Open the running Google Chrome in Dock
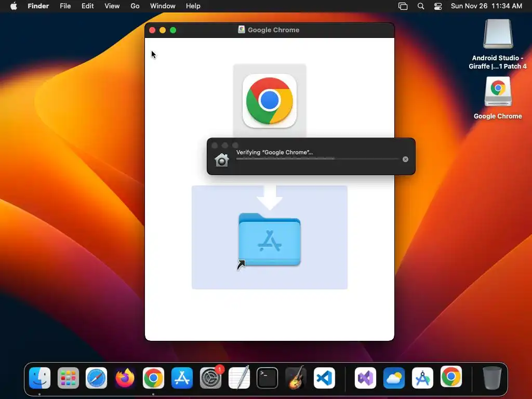 (x=153, y=378)
